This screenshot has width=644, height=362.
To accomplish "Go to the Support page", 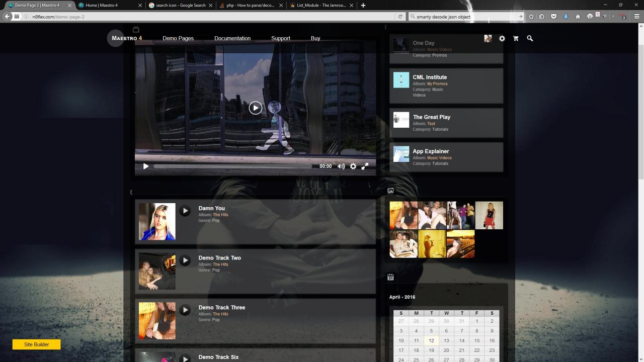I will point(281,38).
